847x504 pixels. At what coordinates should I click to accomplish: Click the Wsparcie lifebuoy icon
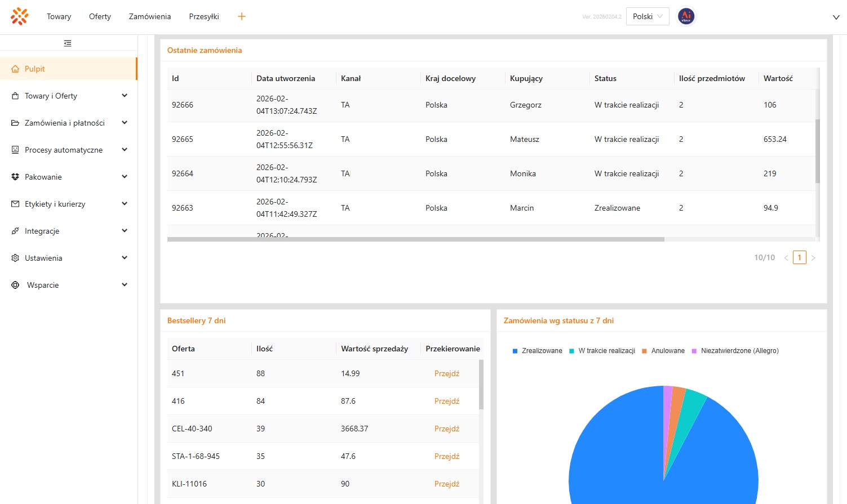click(15, 285)
